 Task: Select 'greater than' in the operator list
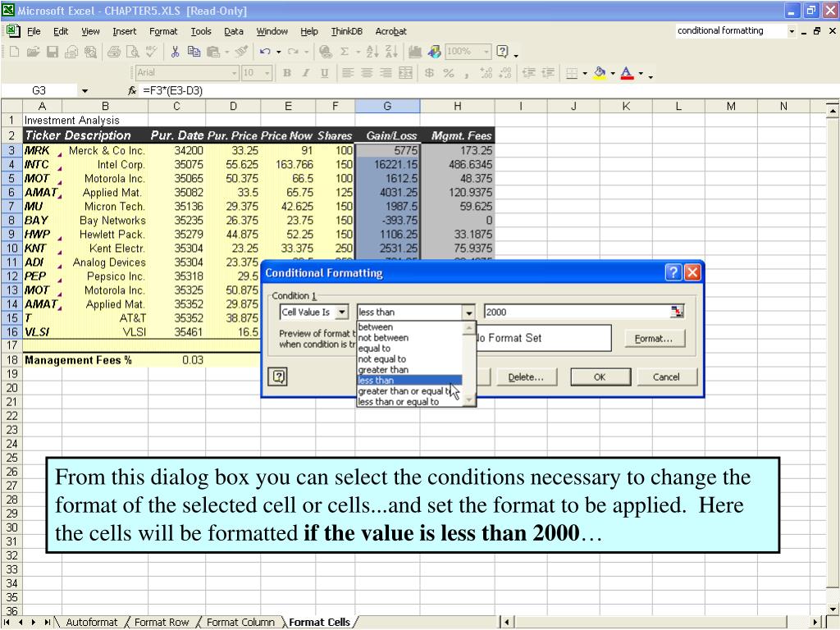pos(409,370)
